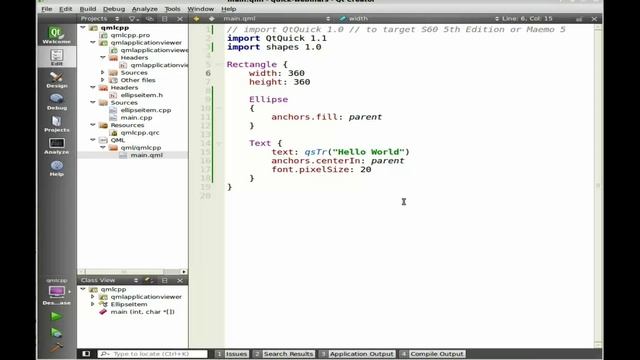640x360 pixels.
Task: Show the Search Results pane
Action: (284, 354)
